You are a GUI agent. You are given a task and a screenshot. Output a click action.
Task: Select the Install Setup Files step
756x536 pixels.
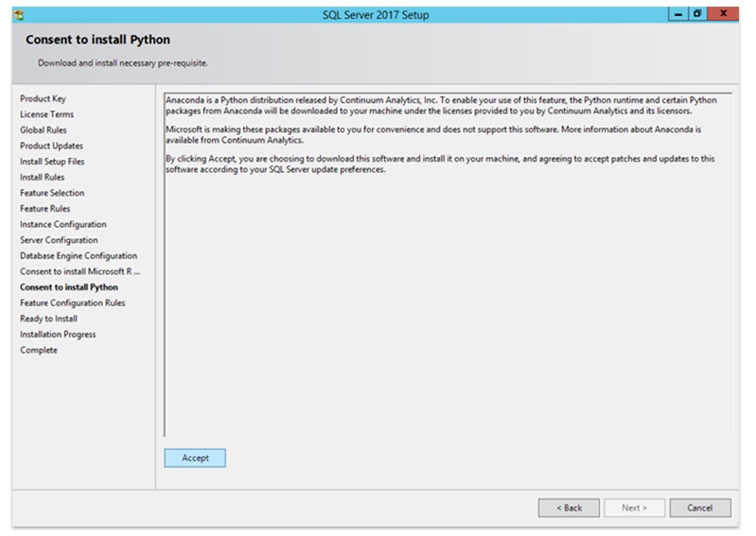coord(52,162)
